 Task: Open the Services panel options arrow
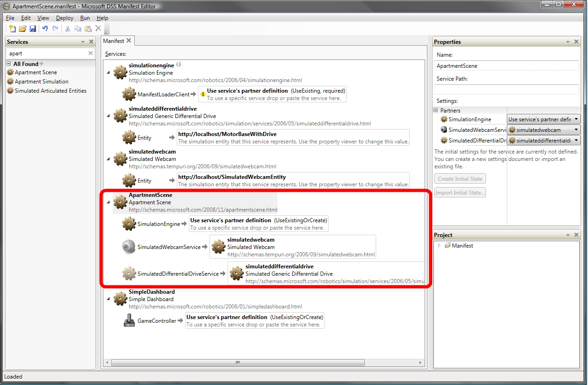pos(83,41)
